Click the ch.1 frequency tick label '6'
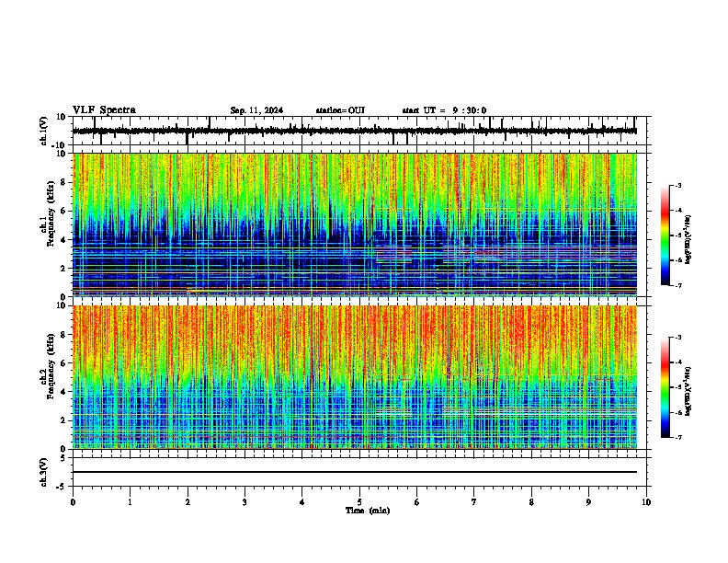The height and width of the screenshot is (563, 728). click(x=63, y=211)
